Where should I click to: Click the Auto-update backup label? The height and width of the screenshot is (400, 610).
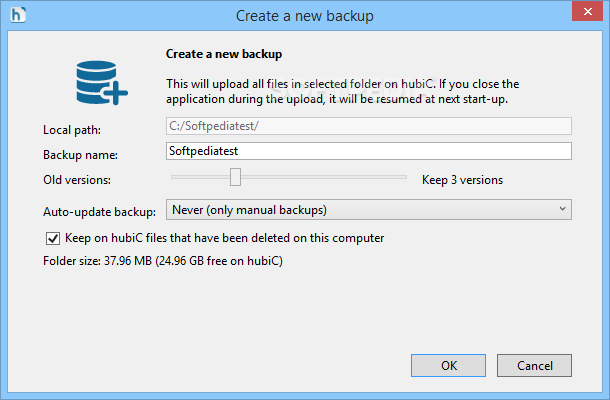coord(99,212)
